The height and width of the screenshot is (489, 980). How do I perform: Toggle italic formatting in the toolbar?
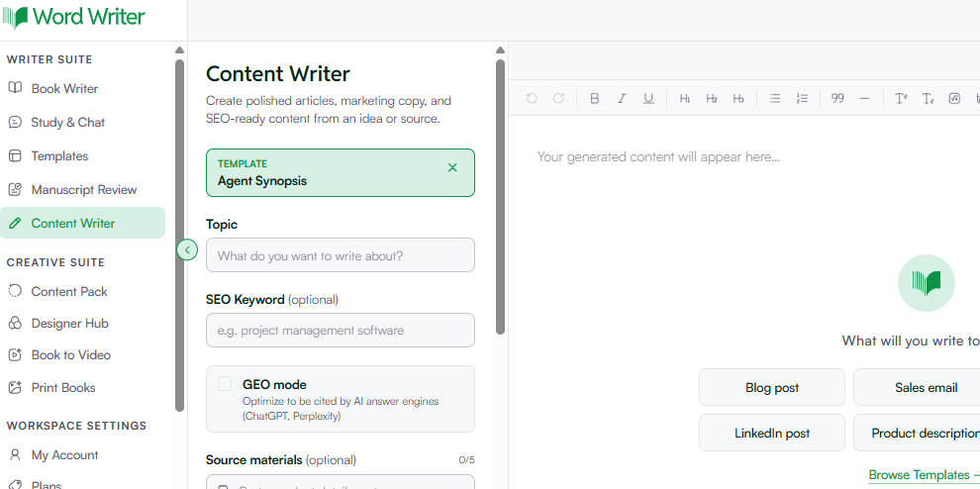pyautogui.click(x=622, y=98)
